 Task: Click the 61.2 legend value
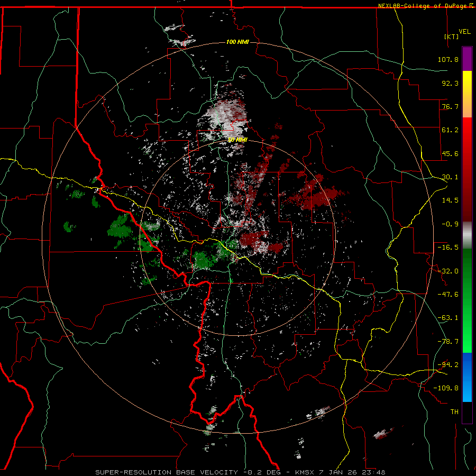(450, 130)
